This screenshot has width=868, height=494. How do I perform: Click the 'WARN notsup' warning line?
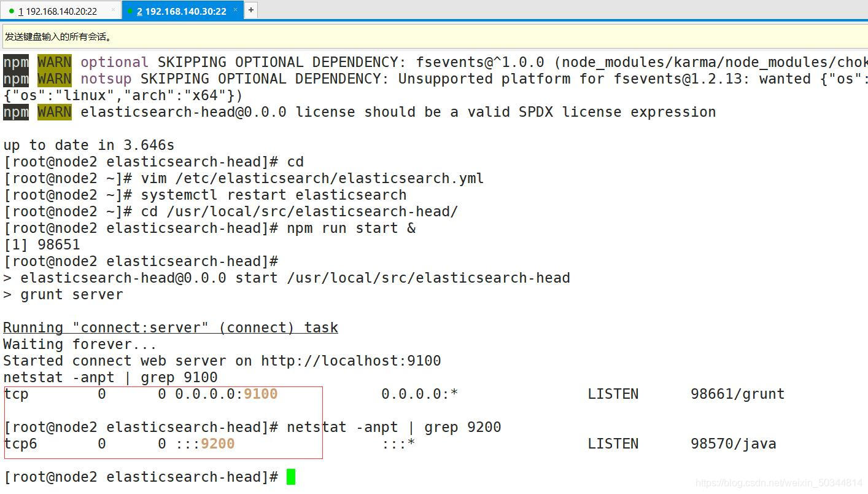coord(435,79)
